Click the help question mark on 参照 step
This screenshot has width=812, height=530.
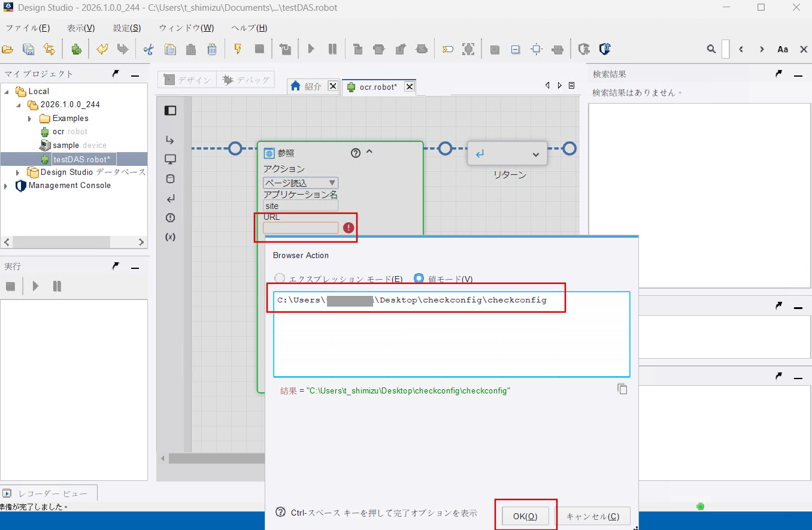356,153
